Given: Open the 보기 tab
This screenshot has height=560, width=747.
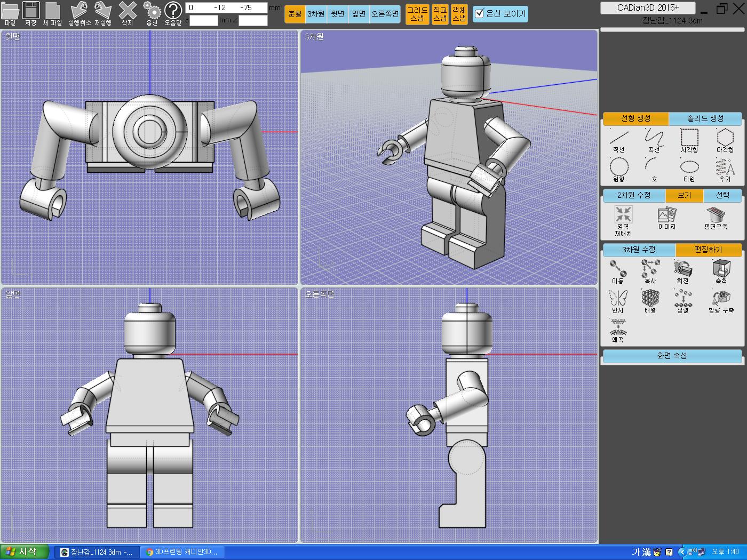Looking at the screenshot, I should pos(685,196).
